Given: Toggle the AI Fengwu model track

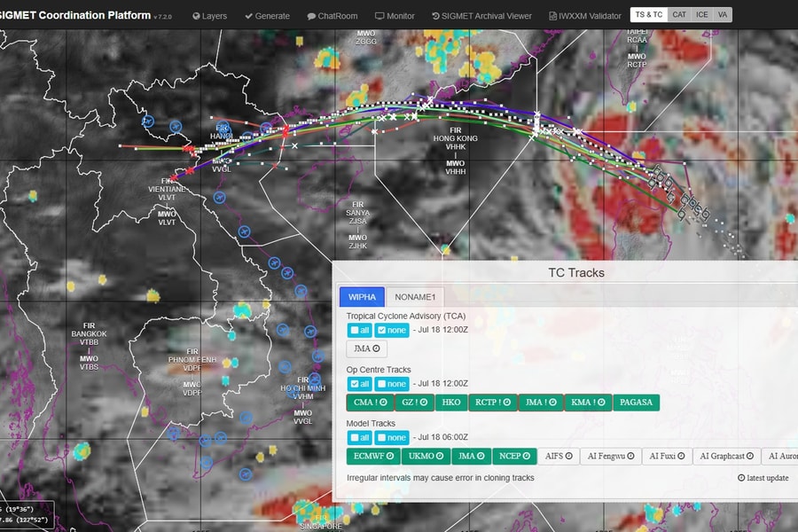Looking at the screenshot, I should (610, 457).
